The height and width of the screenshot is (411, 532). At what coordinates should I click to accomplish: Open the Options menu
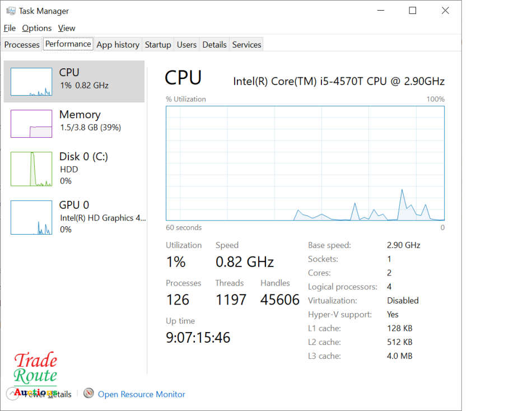click(x=36, y=28)
